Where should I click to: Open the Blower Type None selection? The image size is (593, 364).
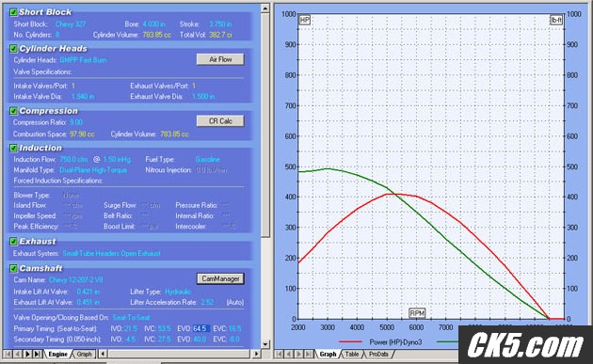(x=71, y=196)
